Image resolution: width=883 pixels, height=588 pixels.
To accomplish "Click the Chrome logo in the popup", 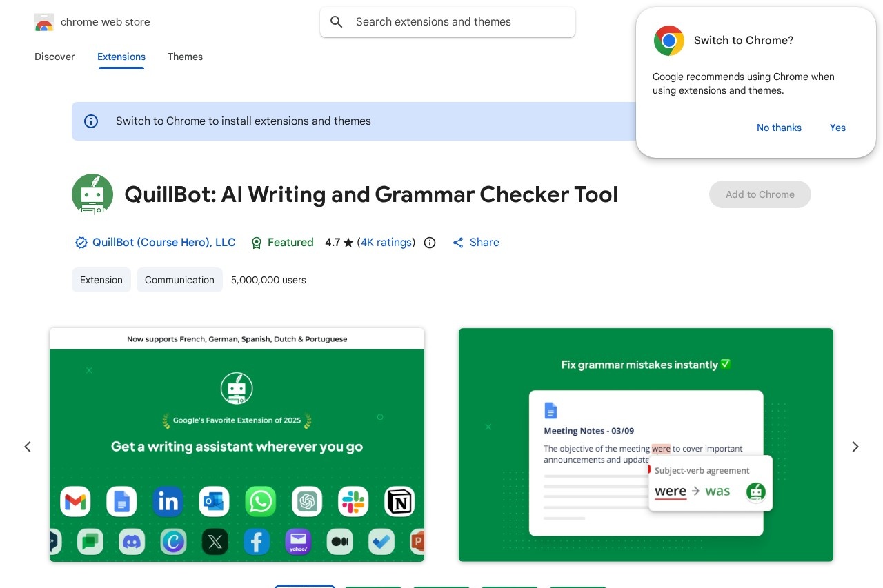I will (668, 41).
